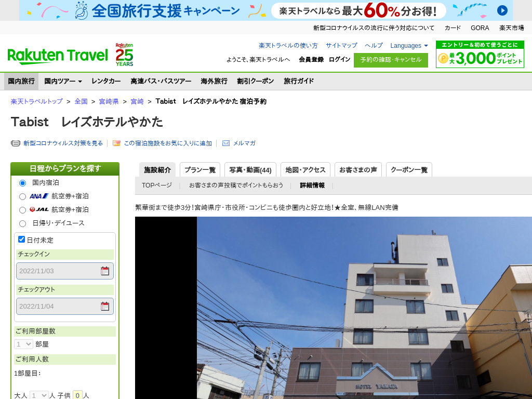The height and width of the screenshot is (399, 532).
Task: Open 詳細情報 sub-tab
Action: point(312,185)
